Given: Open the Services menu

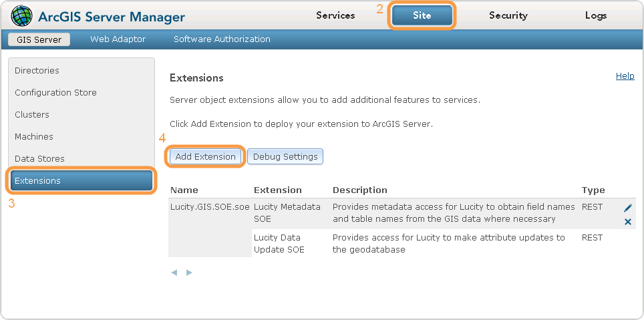Looking at the screenshot, I should click(x=335, y=15).
